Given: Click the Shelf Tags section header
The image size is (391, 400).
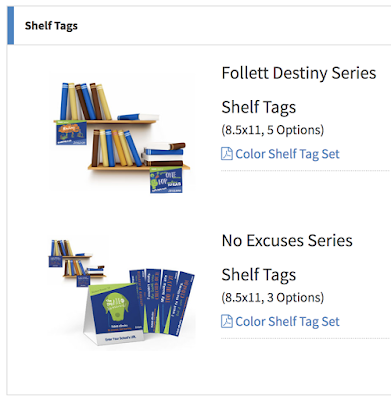Looking at the screenshot, I should pos(51,26).
